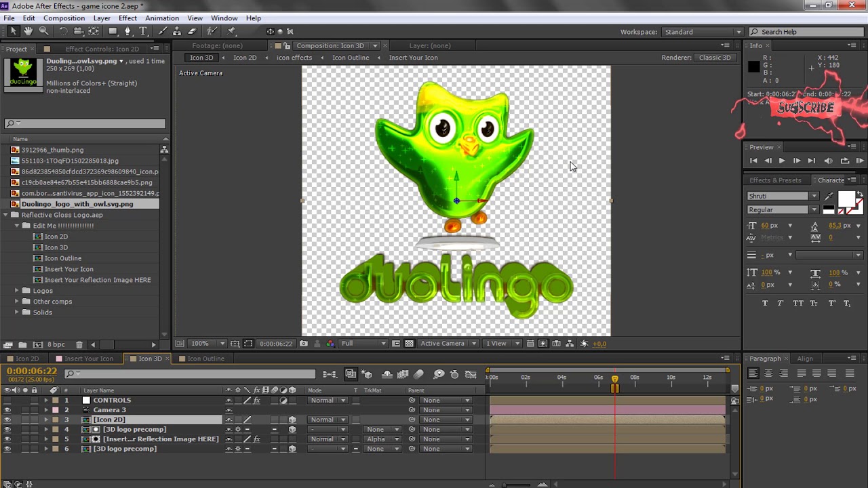This screenshot has height=488, width=868.
Task: Toggle transparency grid in composition viewer
Action: 409,344
